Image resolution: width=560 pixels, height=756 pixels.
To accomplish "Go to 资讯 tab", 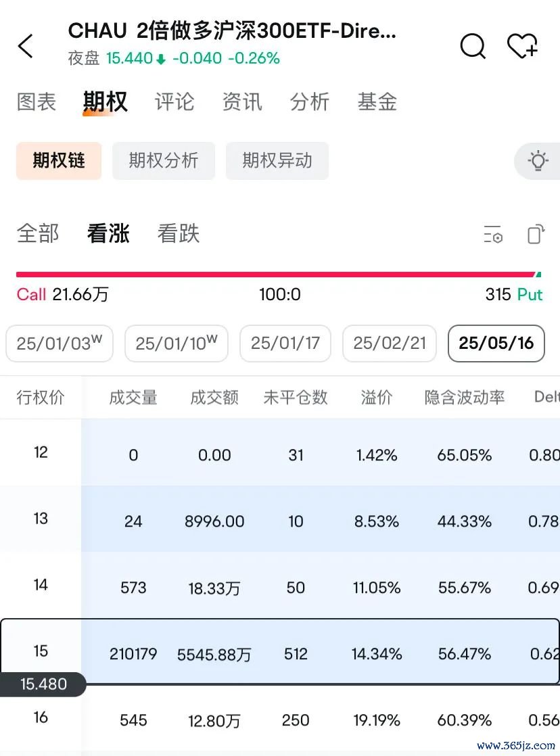I will (x=242, y=102).
